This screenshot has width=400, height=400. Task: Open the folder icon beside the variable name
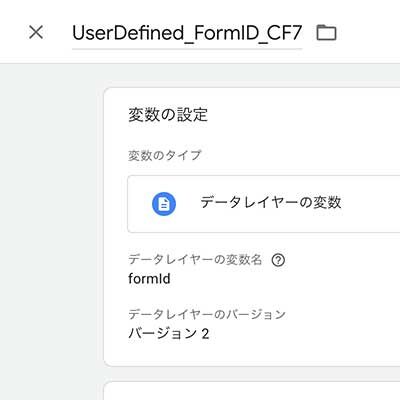pyautogui.click(x=326, y=33)
